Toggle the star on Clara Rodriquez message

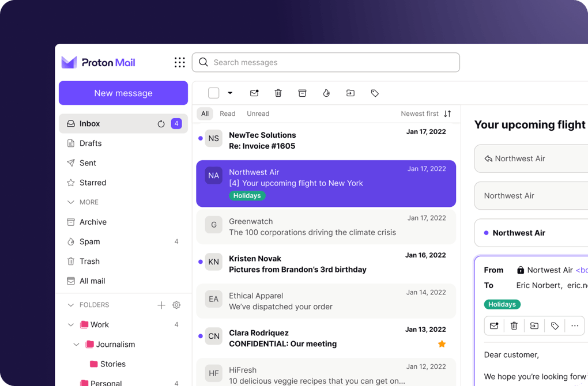tap(442, 344)
